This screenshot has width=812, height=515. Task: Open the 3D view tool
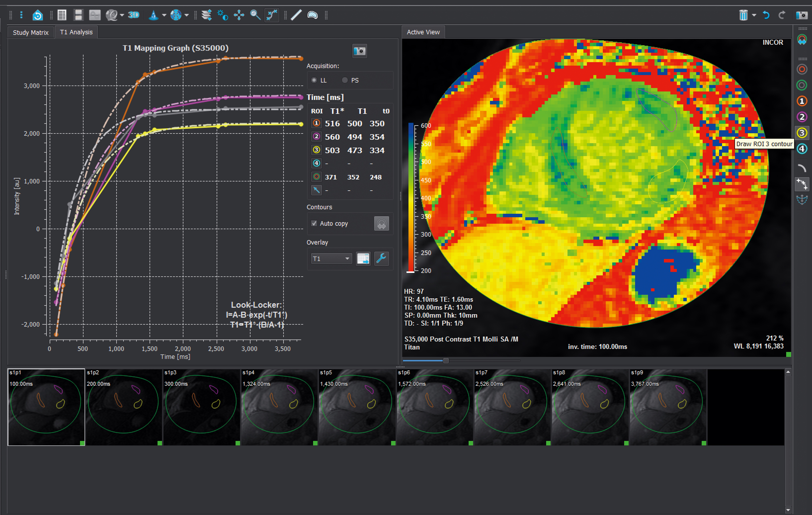[x=133, y=15]
